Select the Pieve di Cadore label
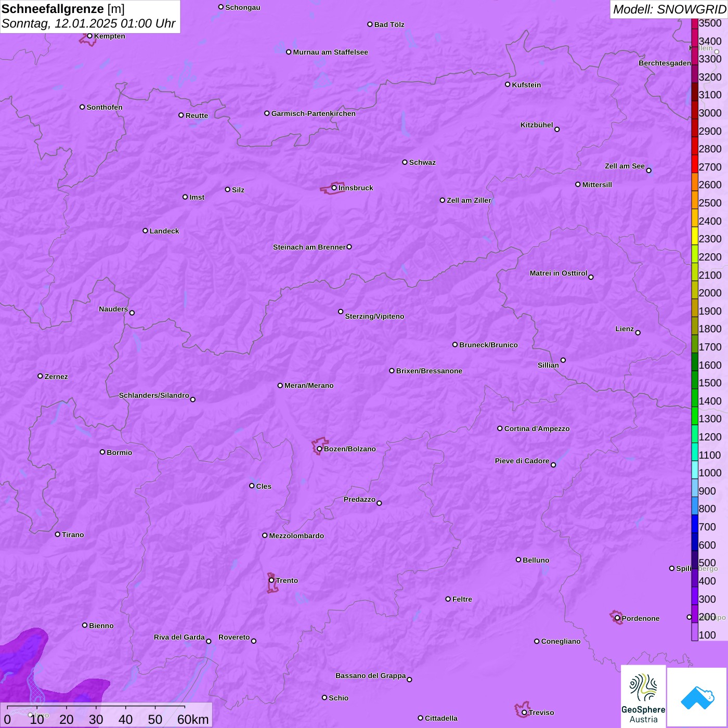 tap(522, 461)
